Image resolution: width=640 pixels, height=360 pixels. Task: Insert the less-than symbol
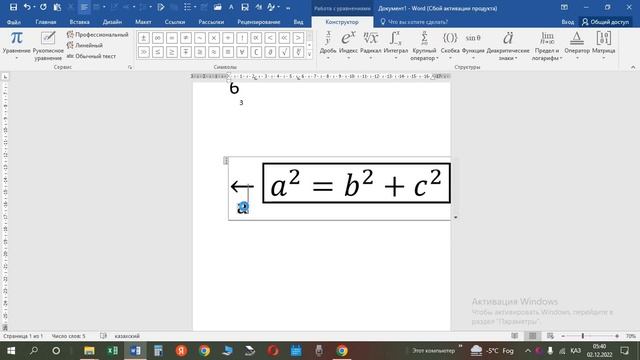click(270, 38)
